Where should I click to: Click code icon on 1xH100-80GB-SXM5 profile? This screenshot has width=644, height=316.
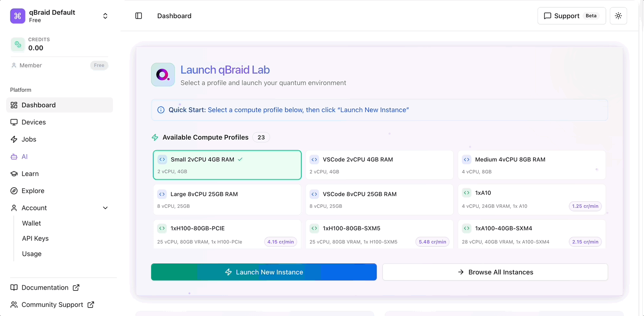314,228
